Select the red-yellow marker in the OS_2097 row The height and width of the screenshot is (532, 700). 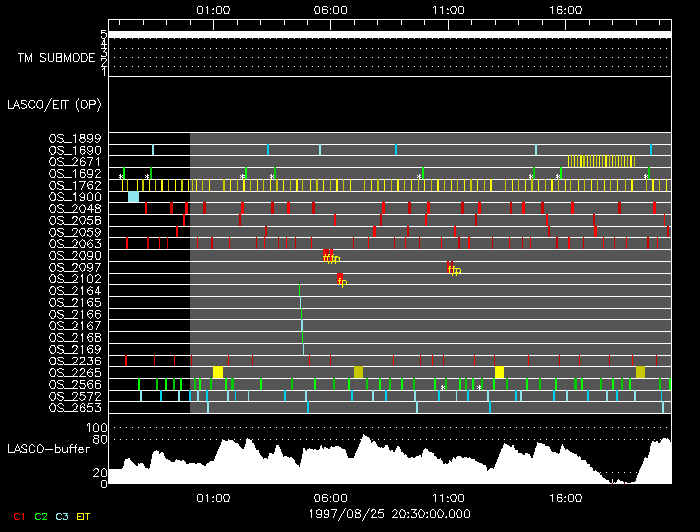(453, 269)
